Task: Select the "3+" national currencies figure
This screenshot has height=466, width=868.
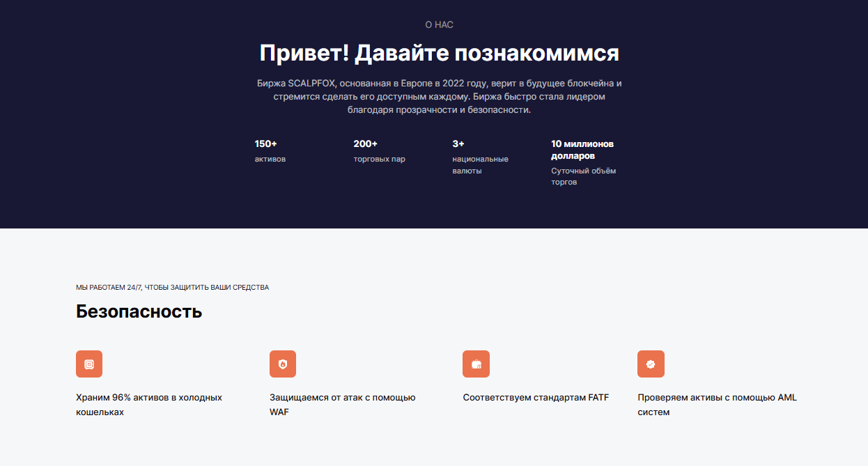Action: pyautogui.click(x=458, y=144)
